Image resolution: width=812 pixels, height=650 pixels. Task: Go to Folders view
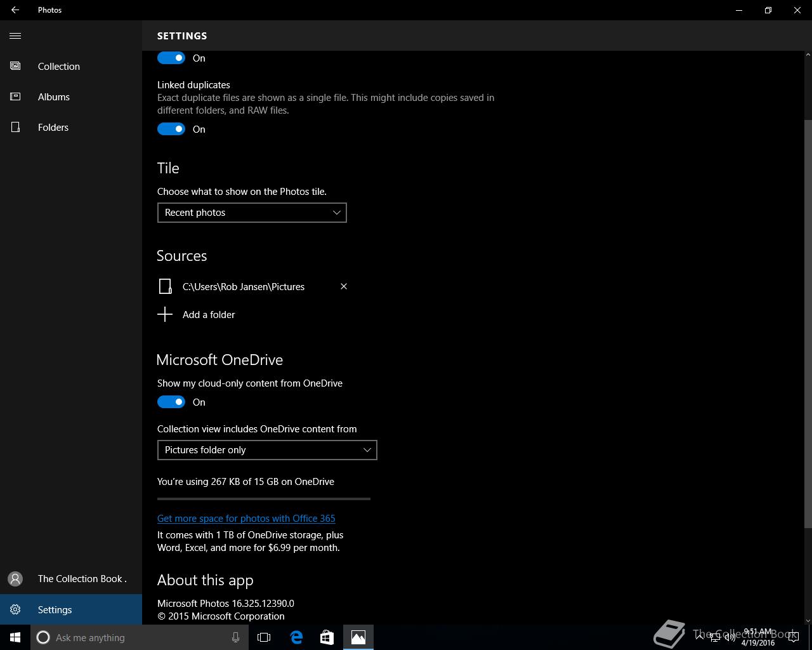(71, 127)
